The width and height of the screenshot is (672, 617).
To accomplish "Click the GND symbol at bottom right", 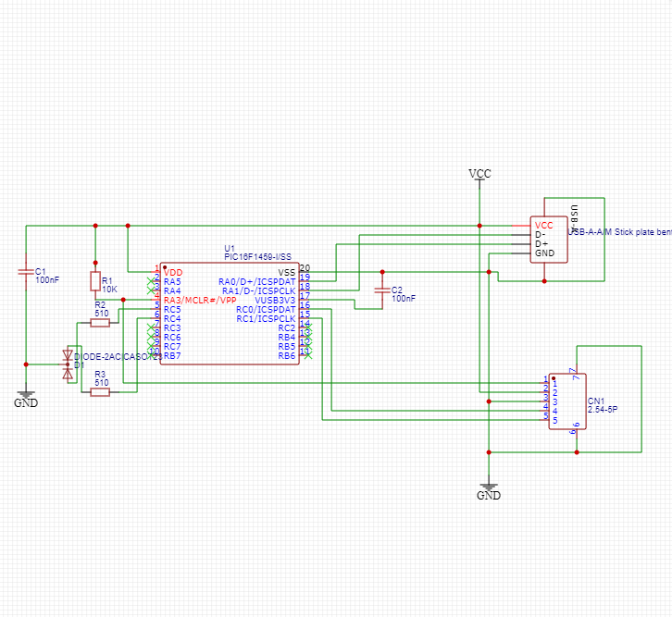I will click(x=489, y=491).
